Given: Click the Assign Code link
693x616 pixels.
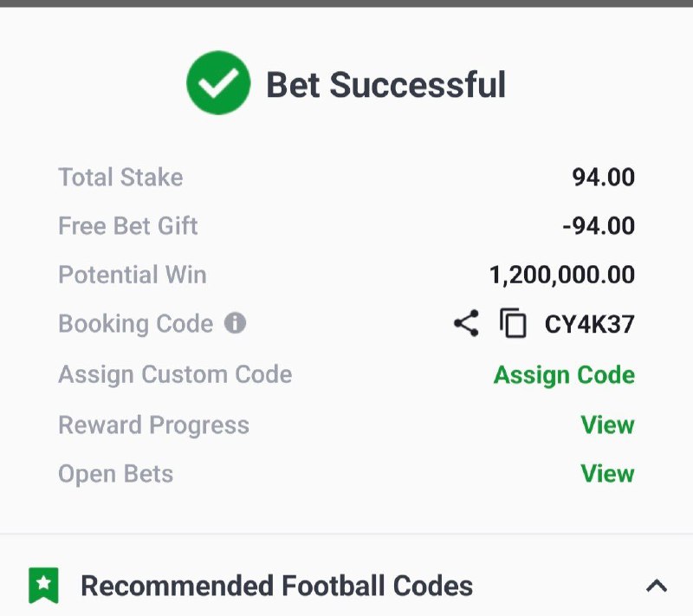Looking at the screenshot, I should 564,375.
